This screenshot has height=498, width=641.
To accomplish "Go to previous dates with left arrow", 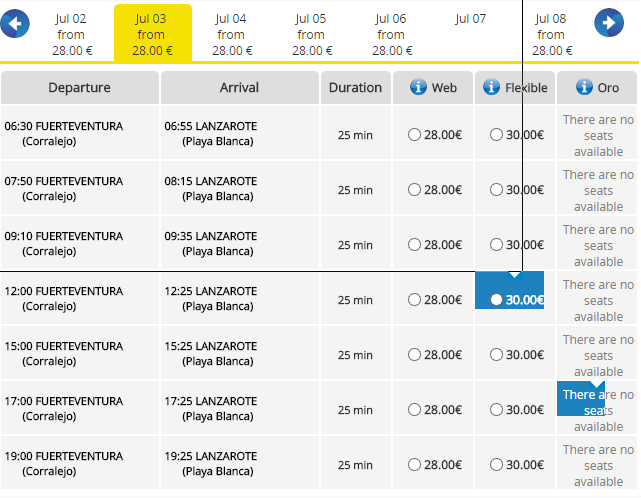I will tap(15, 23).
